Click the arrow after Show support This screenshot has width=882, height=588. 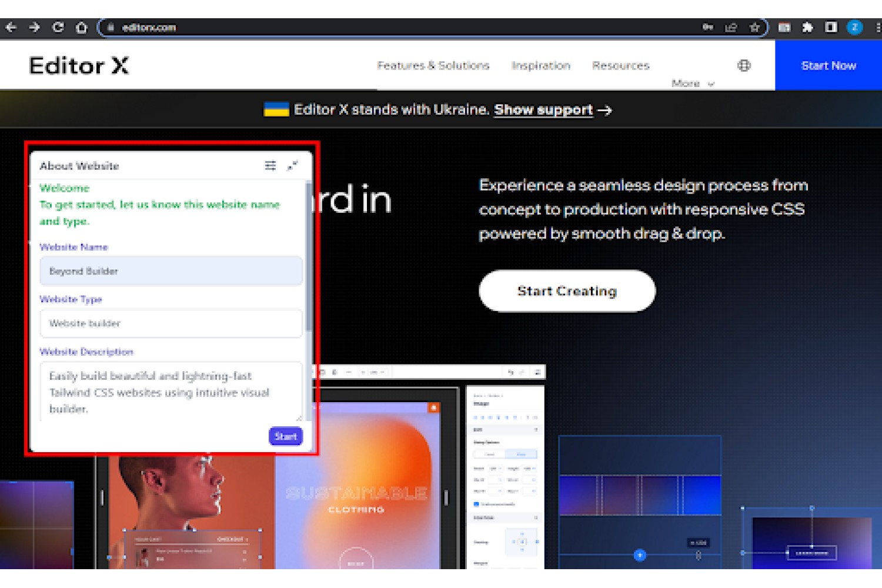(x=604, y=110)
